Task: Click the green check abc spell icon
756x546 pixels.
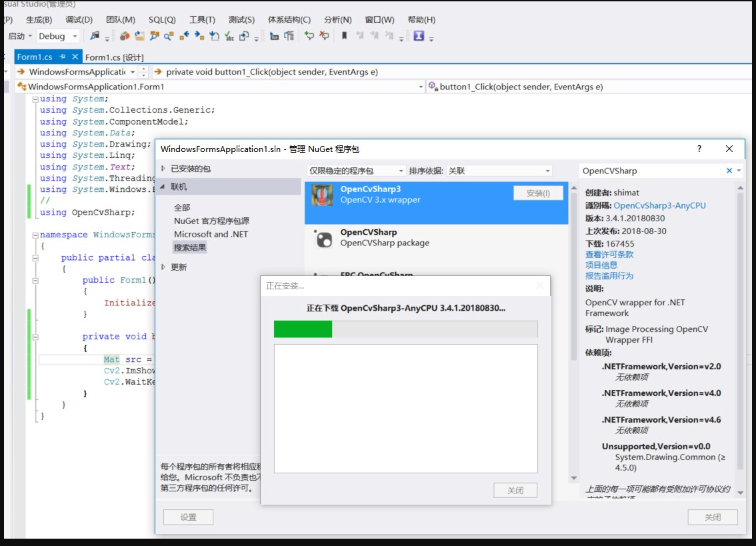Action: tap(229, 36)
